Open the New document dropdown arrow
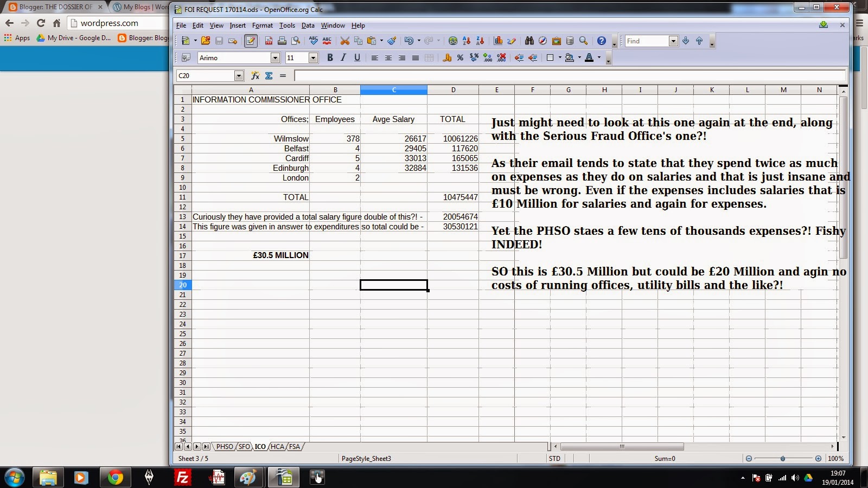 click(x=195, y=41)
